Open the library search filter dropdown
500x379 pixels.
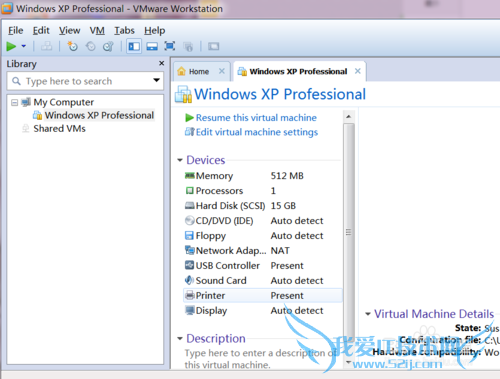pyautogui.click(x=156, y=80)
